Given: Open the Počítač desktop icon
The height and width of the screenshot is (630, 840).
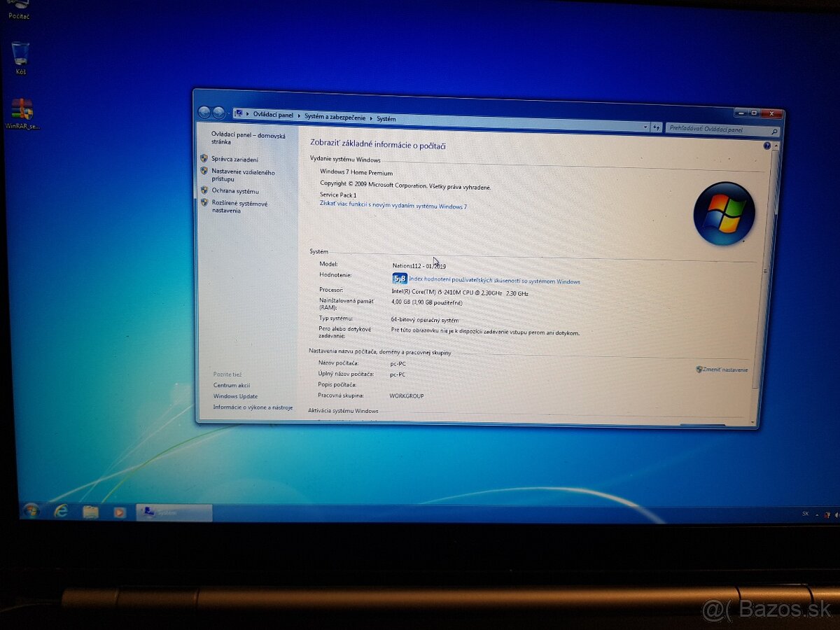Looking at the screenshot, I should point(19,7).
